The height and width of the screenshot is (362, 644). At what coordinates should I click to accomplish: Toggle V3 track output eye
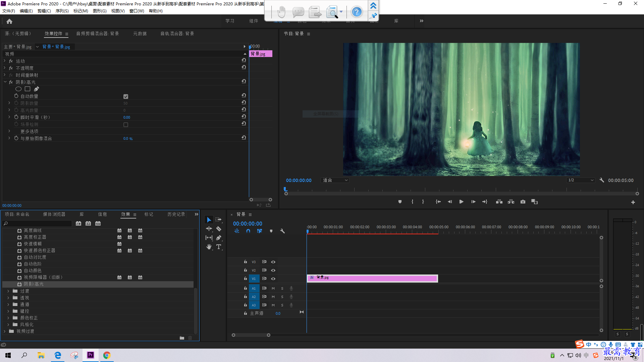(273, 262)
